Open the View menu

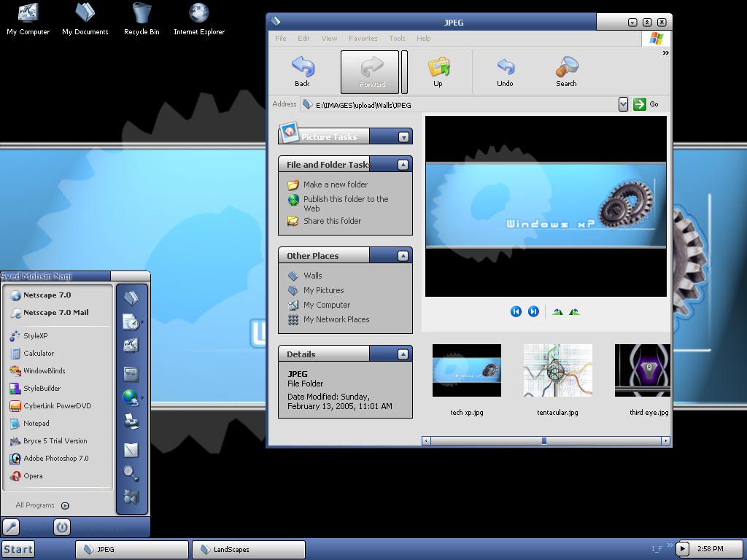point(329,39)
